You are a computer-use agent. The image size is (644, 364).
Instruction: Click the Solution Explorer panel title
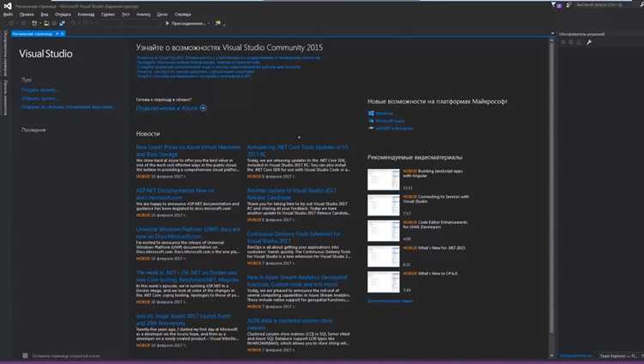click(x=581, y=34)
